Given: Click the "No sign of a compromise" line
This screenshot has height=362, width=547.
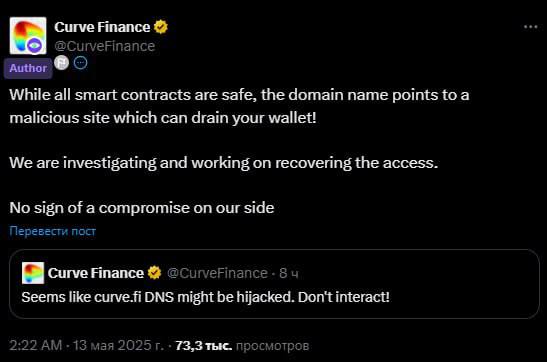Looking at the screenshot, I should [x=142, y=208].
